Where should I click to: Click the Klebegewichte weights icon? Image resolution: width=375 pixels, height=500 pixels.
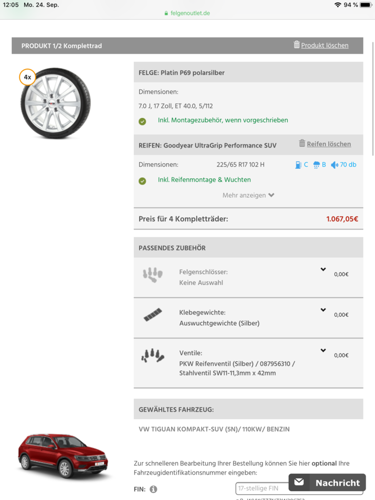click(x=153, y=314)
